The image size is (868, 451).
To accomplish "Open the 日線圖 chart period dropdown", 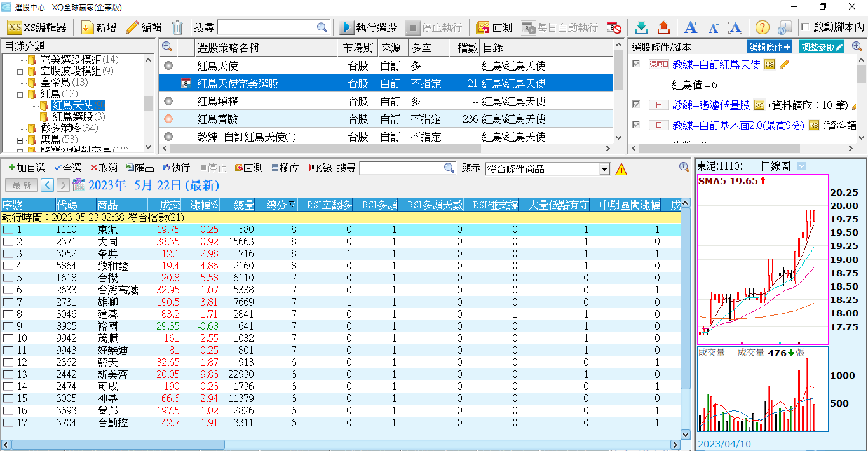I will pyautogui.click(x=801, y=166).
